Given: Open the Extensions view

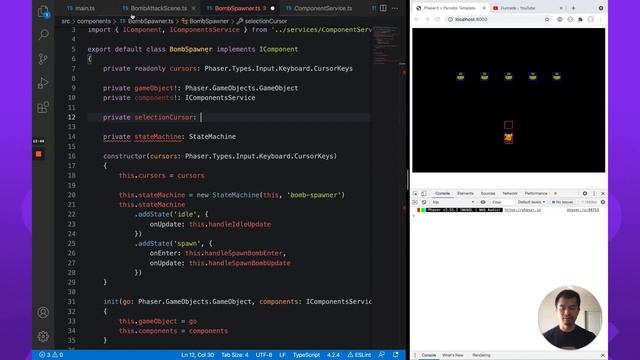Looking at the screenshot, I should coord(43,108).
